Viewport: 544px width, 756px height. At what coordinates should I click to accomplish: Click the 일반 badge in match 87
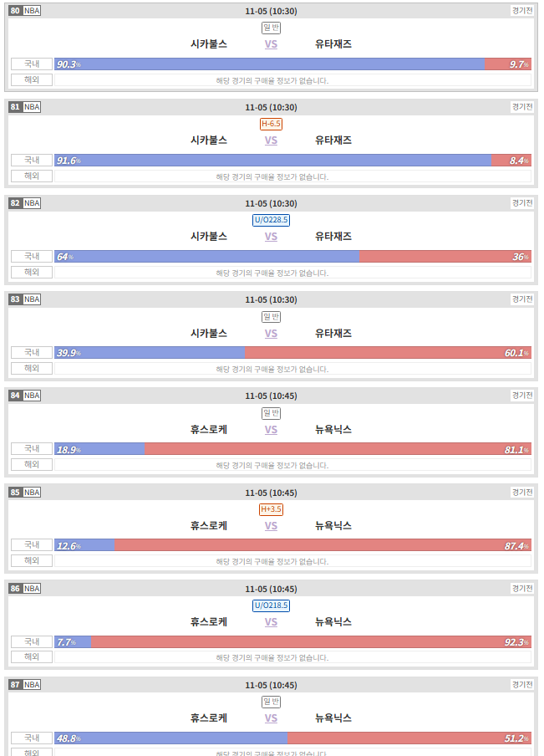(271, 702)
